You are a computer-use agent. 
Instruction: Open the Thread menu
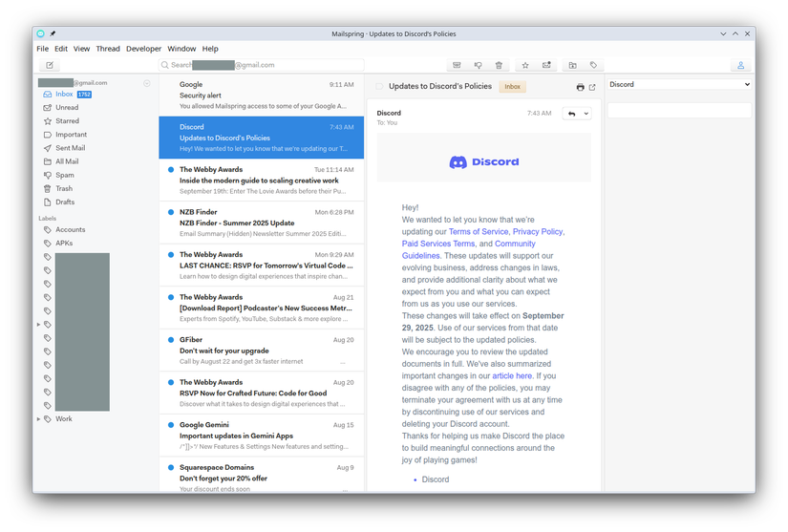tap(108, 49)
